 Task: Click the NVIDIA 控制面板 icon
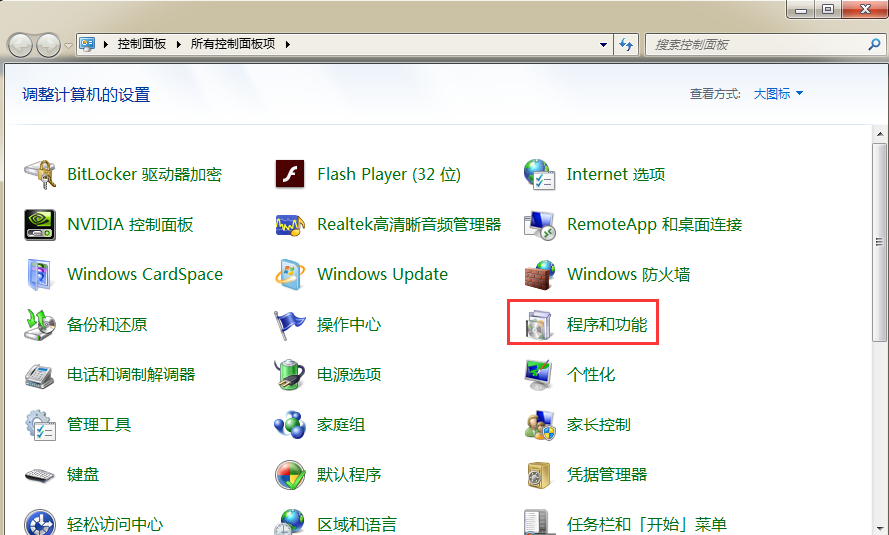pos(40,224)
